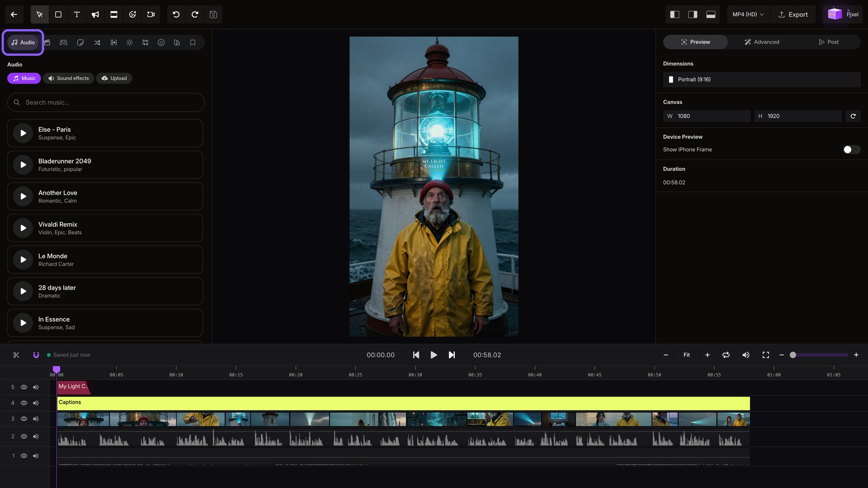Open the AI video camera tool

[x=151, y=15]
